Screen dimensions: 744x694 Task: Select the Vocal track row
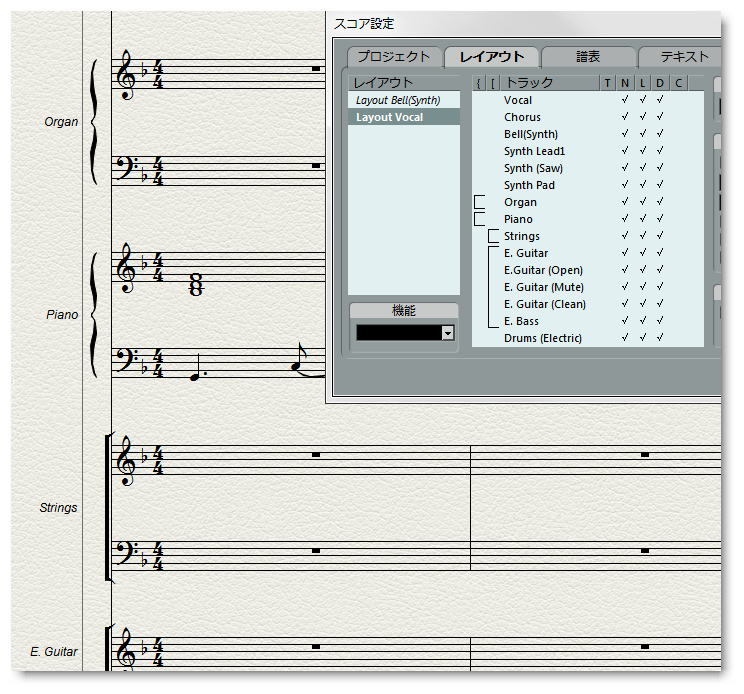[x=587, y=100]
